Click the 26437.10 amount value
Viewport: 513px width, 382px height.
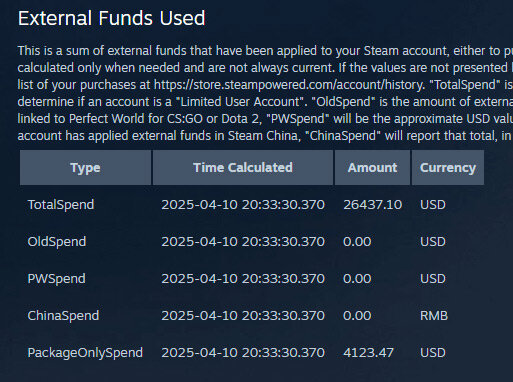372,205
